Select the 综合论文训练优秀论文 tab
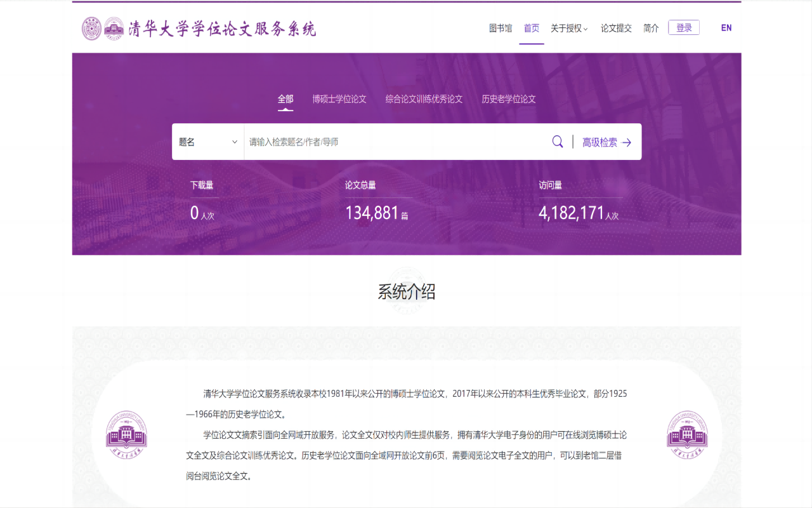 click(424, 99)
